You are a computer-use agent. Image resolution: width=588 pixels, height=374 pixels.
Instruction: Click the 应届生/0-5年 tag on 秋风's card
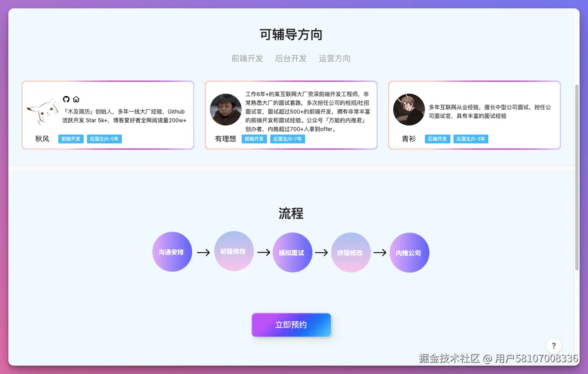(104, 139)
